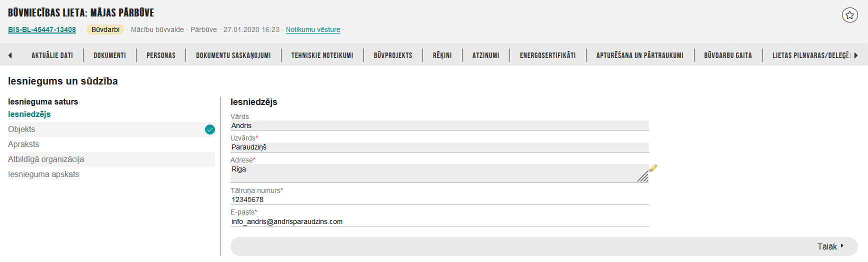
Task: Select the Apraksts section in the sidebar
Action: click(x=23, y=144)
